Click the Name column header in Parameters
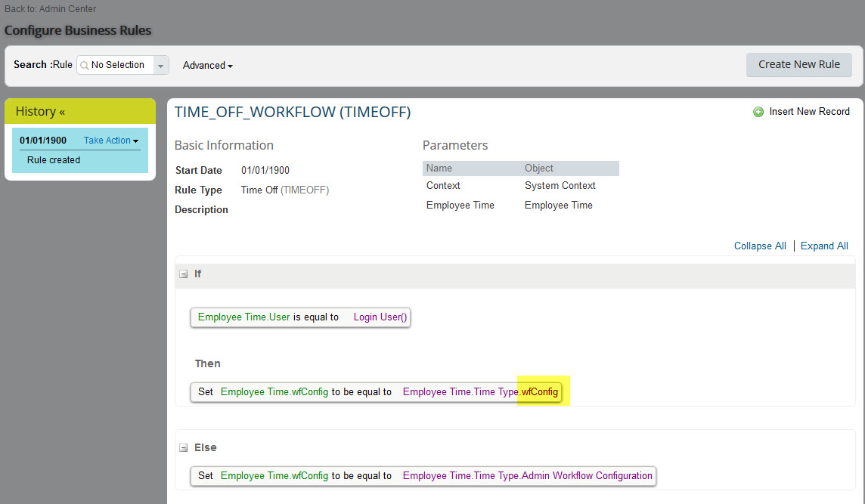Image resolution: width=865 pixels, height=504 pixels. click(439, 169)
